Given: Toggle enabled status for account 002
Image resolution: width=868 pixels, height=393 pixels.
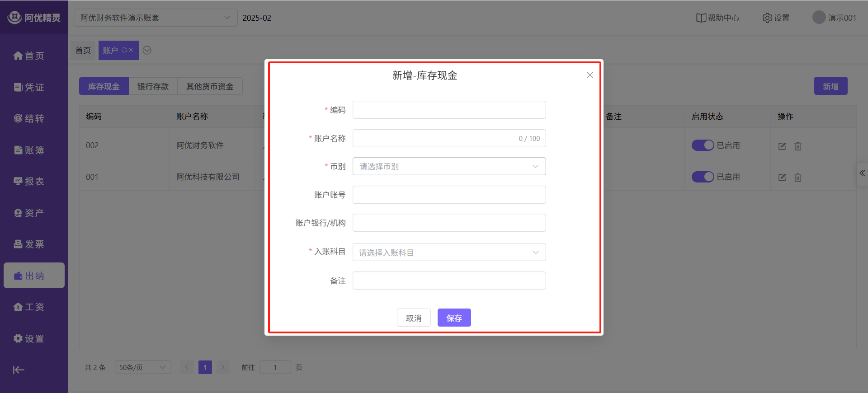Looking at the screenshot, I should pos(703,145).
